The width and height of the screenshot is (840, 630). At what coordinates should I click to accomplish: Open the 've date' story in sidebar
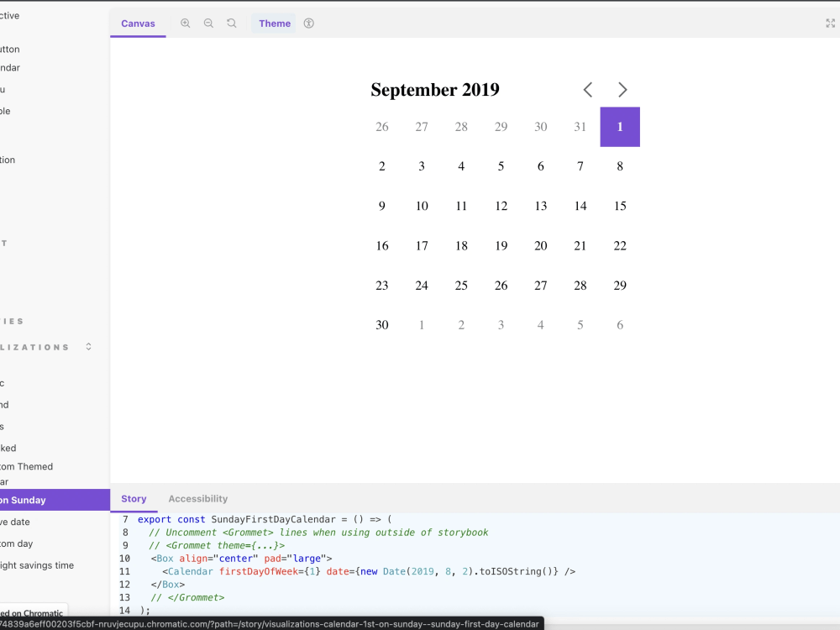point(15,522)
